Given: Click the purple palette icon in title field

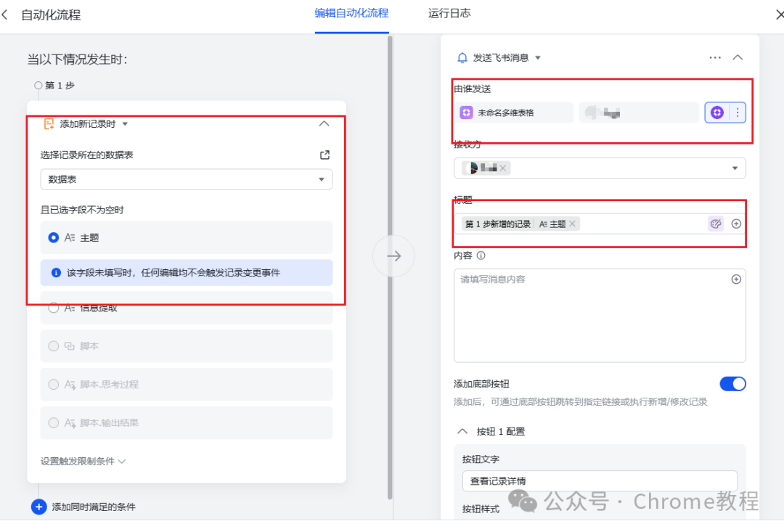Looking at the screenshot, I should [716, 224].
